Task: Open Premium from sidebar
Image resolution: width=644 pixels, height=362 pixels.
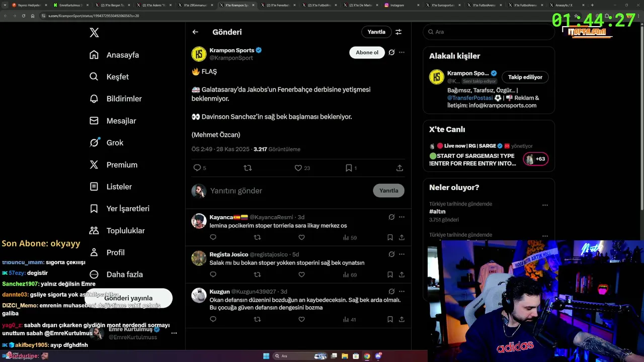Action: click(113, 164)
